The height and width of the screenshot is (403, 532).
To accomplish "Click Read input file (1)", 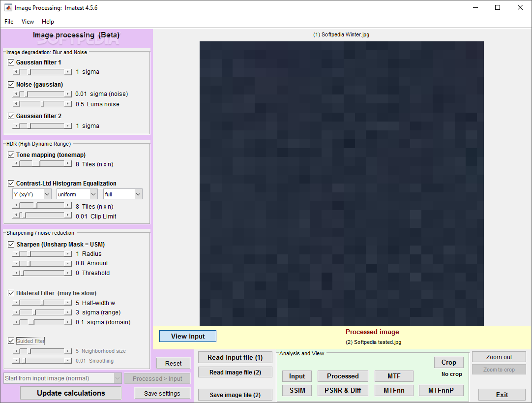I will click(x=235, y=357).
